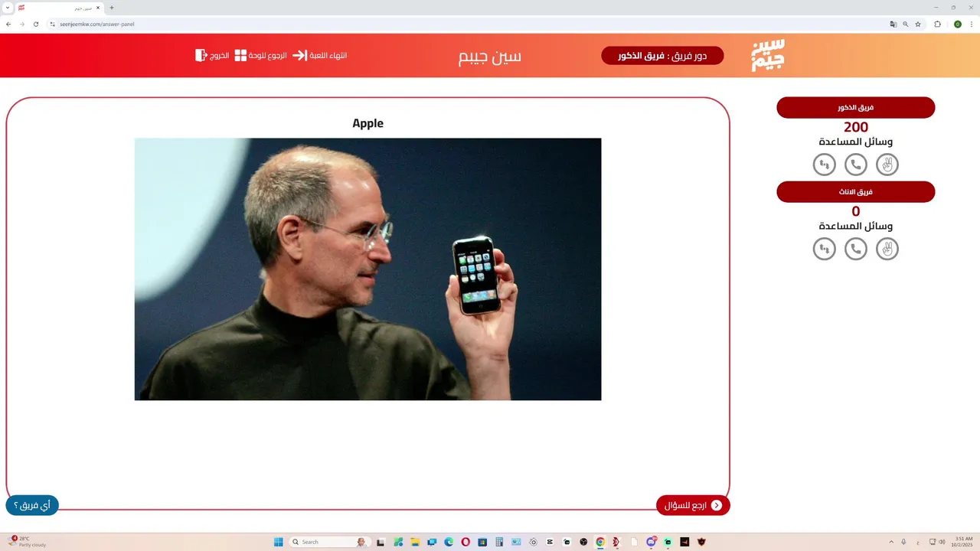Reload the page with refresh icon
Screen dimensions: 980x551
tap(35, 24)
